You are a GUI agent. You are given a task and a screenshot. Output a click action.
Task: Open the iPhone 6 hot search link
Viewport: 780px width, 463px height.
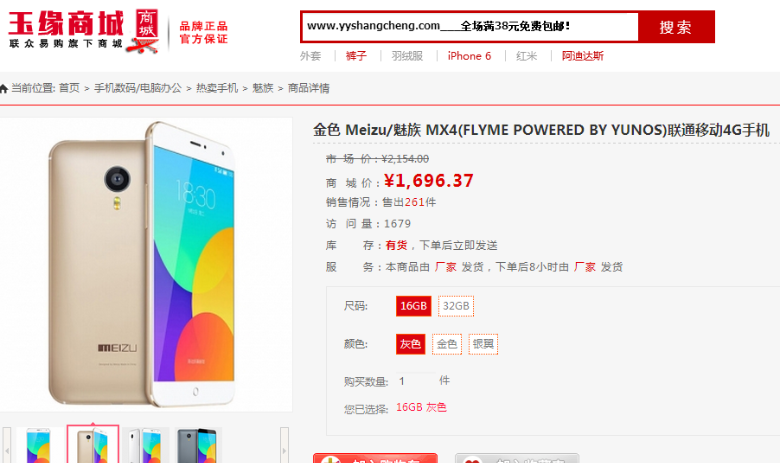469,56
